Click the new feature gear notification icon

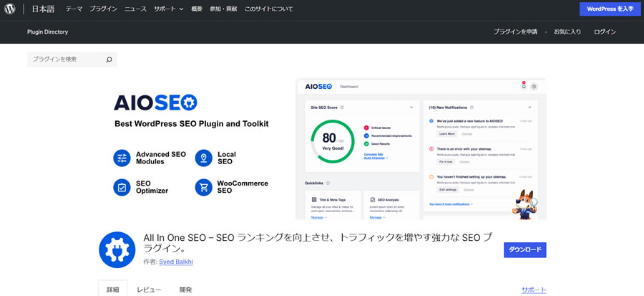(x=431, y=121)
